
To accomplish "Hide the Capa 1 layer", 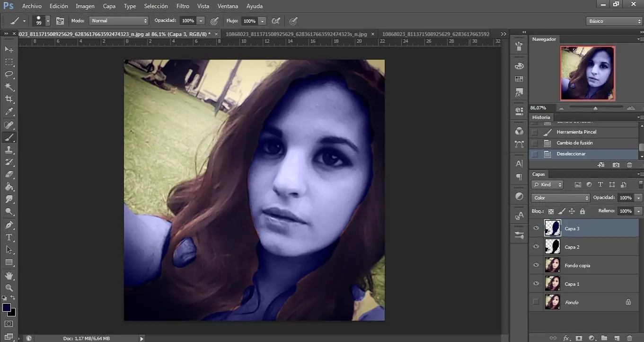I will [x=536, y=284].
